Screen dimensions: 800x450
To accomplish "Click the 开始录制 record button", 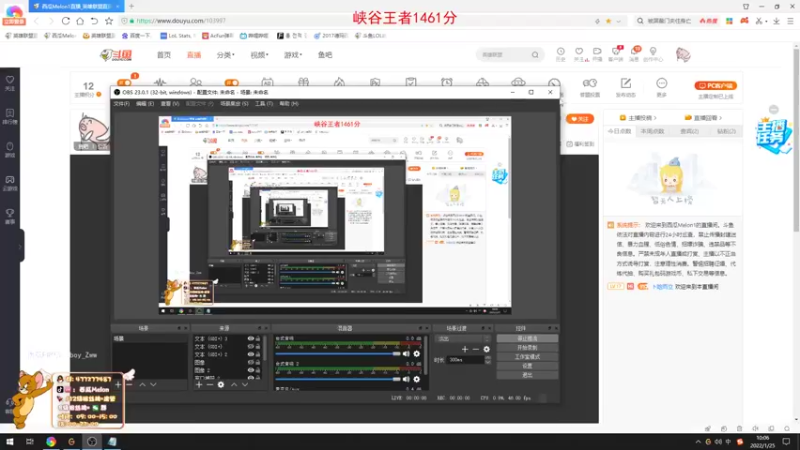I will 527,348.
